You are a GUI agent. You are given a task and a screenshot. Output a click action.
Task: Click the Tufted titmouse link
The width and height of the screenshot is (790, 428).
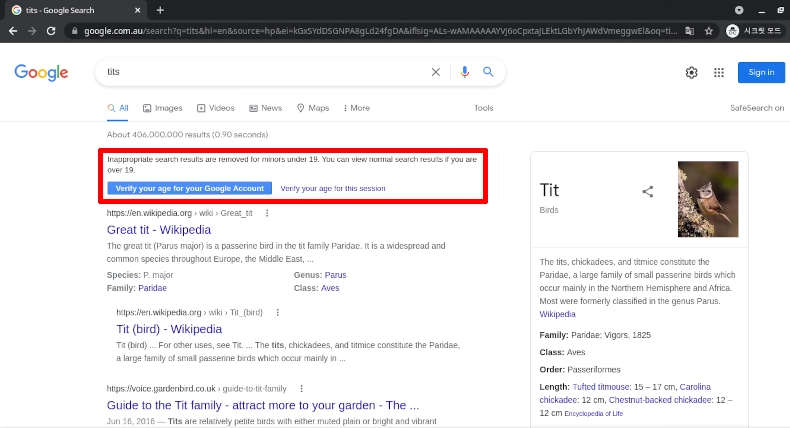(601, 387)
